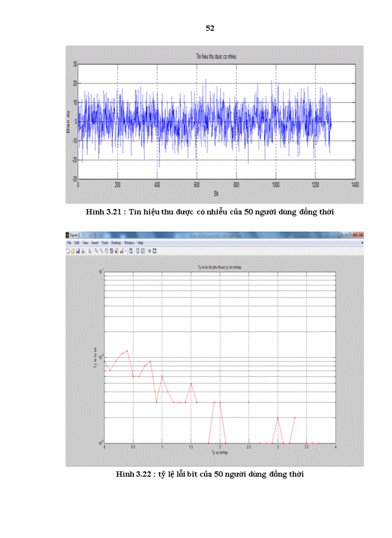The width and height of the screenshot is (392, 538).
Task: Toggle the Data Cursor tool
Action: 117,251
